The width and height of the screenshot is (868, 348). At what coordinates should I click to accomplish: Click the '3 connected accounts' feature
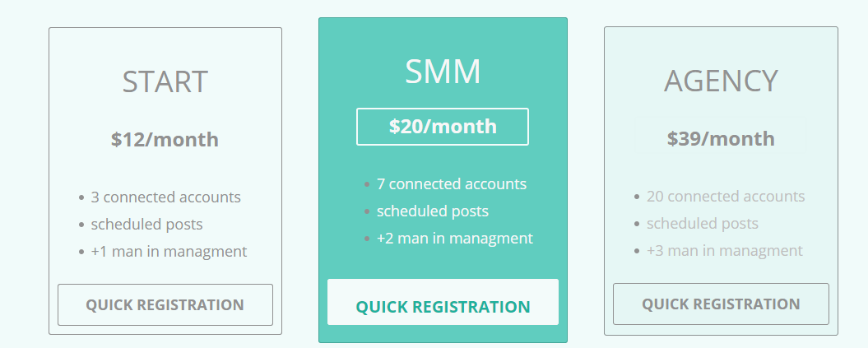pyautogui.click(x=165, y=197)
